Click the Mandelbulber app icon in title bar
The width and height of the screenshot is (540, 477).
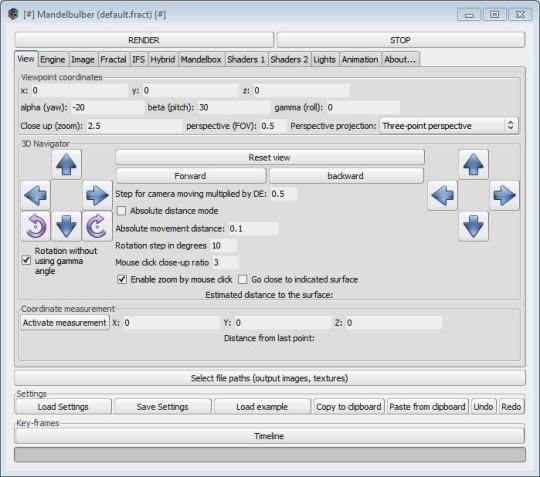click(x=13, y=14)
